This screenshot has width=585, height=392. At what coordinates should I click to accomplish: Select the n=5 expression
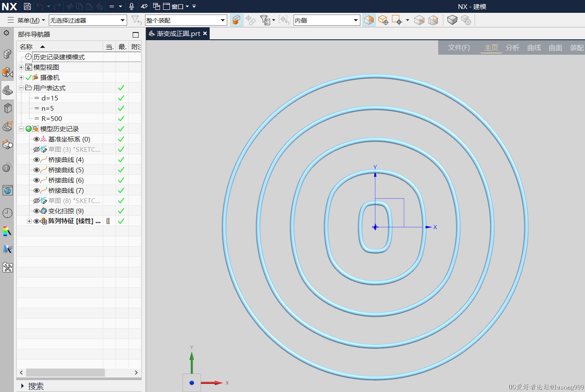coord(48,108)
